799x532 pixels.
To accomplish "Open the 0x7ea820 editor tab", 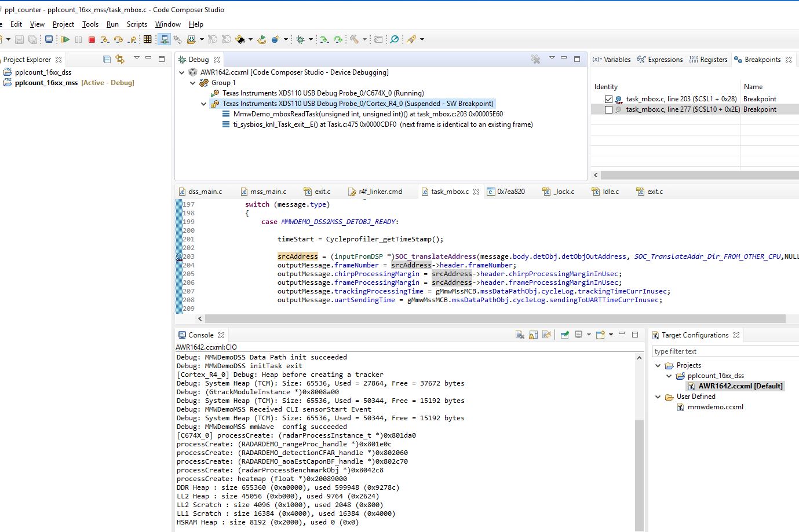I will (x=506, y=192).
